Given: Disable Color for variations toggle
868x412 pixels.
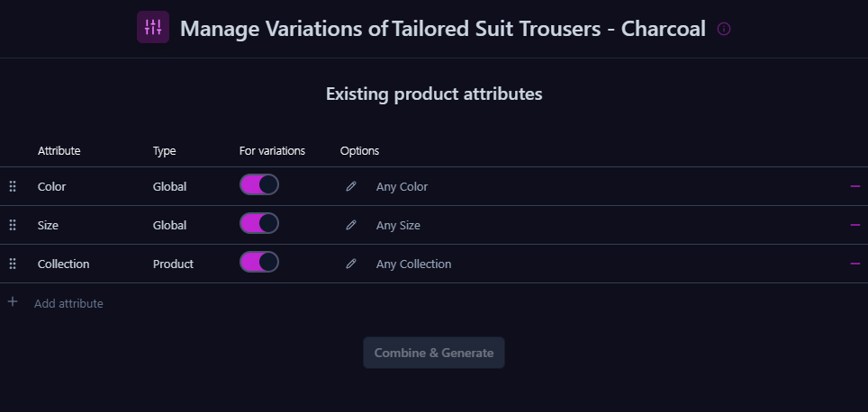Looking at the screenshot, I should tap(259, 185).
